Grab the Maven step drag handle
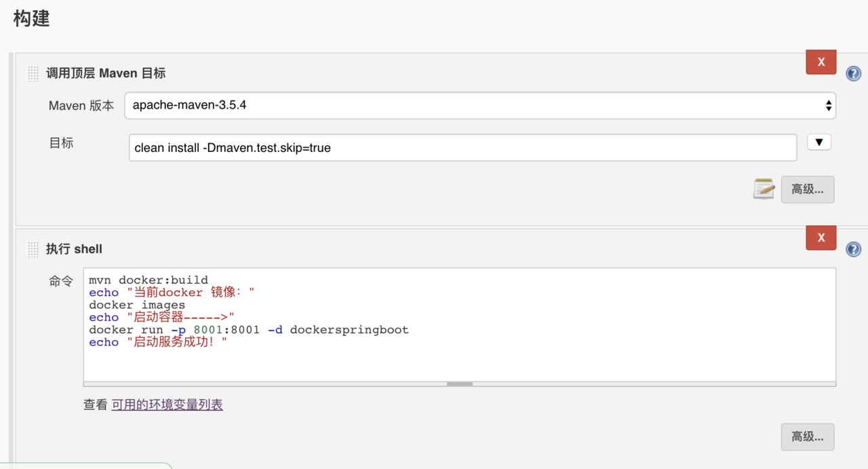The image size is (868, 469). pos(33,73)
